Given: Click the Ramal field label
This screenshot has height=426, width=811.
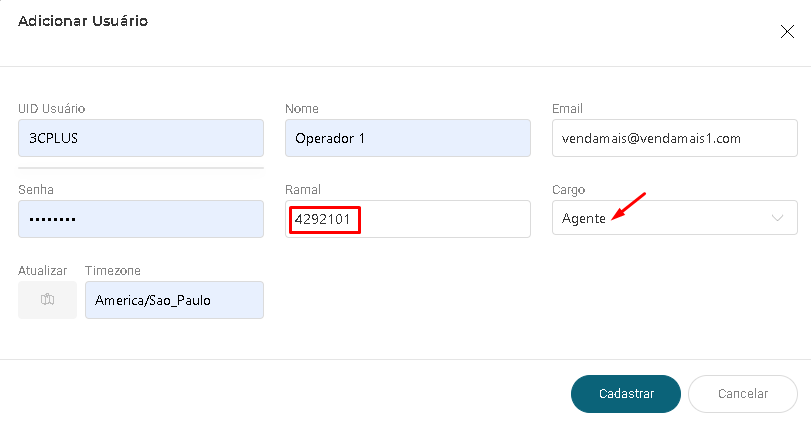Looking at the screenshot, I should pyautogui.click(x=303, y=190).
